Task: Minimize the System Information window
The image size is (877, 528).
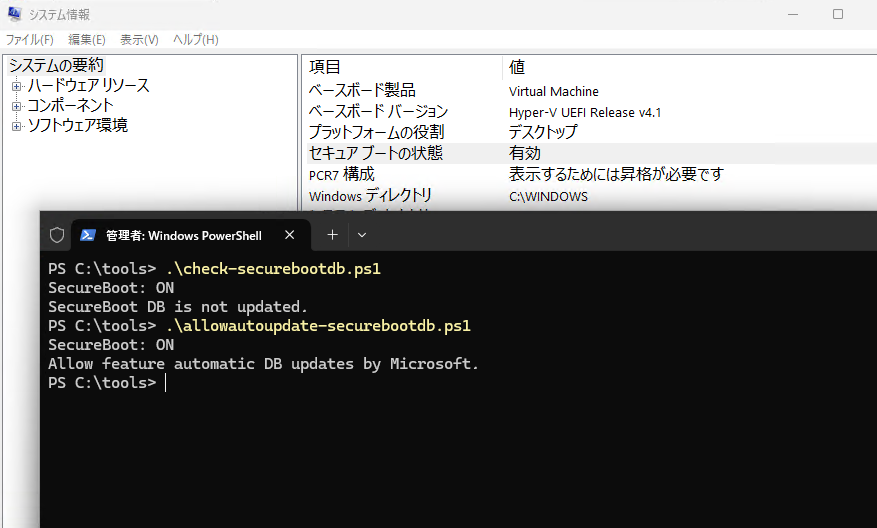Action: (793, 14)
